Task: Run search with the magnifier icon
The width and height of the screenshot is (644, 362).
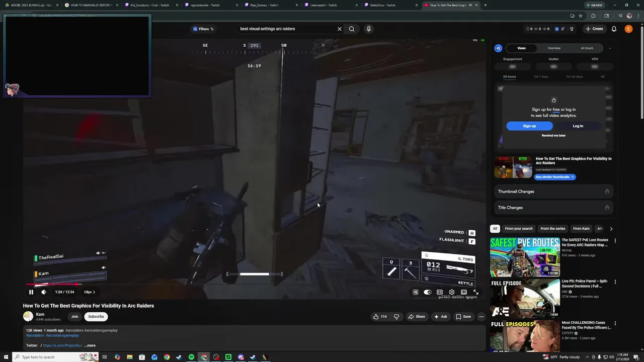Action: [x=352, y=29]
